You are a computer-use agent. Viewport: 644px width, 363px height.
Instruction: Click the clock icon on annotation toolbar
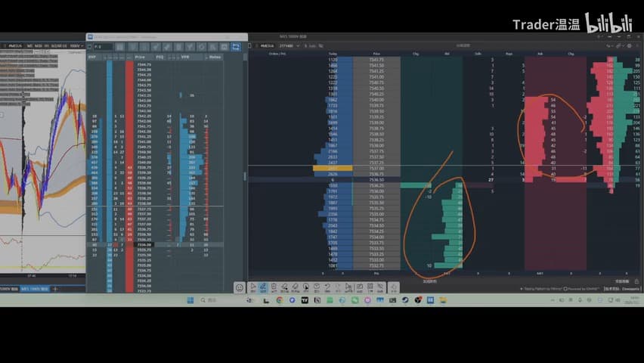pyautogui.click(x=317, y=287)
